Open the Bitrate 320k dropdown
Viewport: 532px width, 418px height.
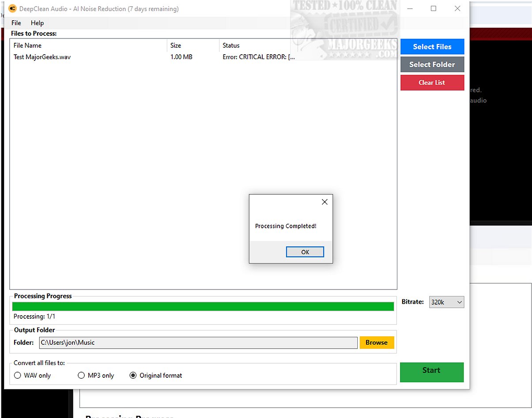446,302
